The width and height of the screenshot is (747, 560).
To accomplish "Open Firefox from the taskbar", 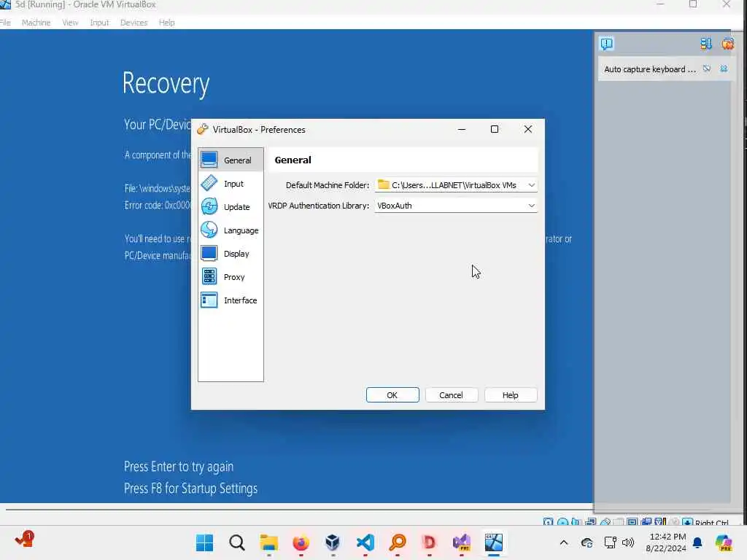I will [301, 542].
